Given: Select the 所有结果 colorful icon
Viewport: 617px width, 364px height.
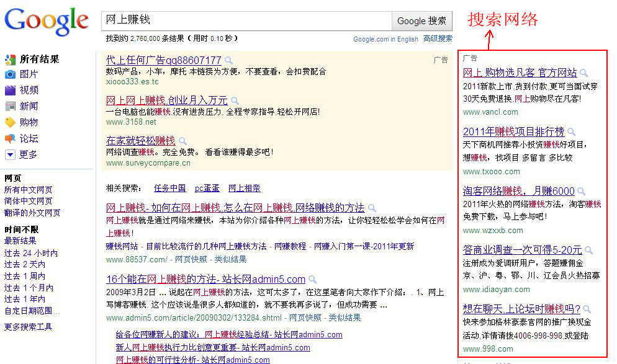Looking at the screenshot, I should point(10,60).
